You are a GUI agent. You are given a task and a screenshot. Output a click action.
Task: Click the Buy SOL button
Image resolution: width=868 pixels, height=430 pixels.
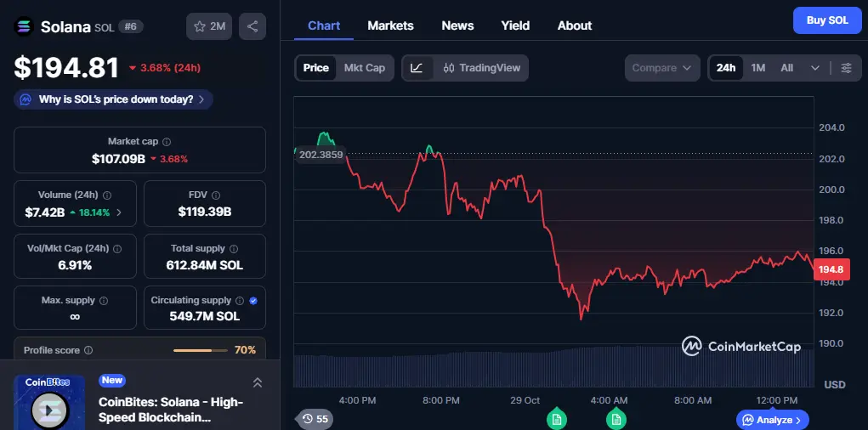pos(826,20)
